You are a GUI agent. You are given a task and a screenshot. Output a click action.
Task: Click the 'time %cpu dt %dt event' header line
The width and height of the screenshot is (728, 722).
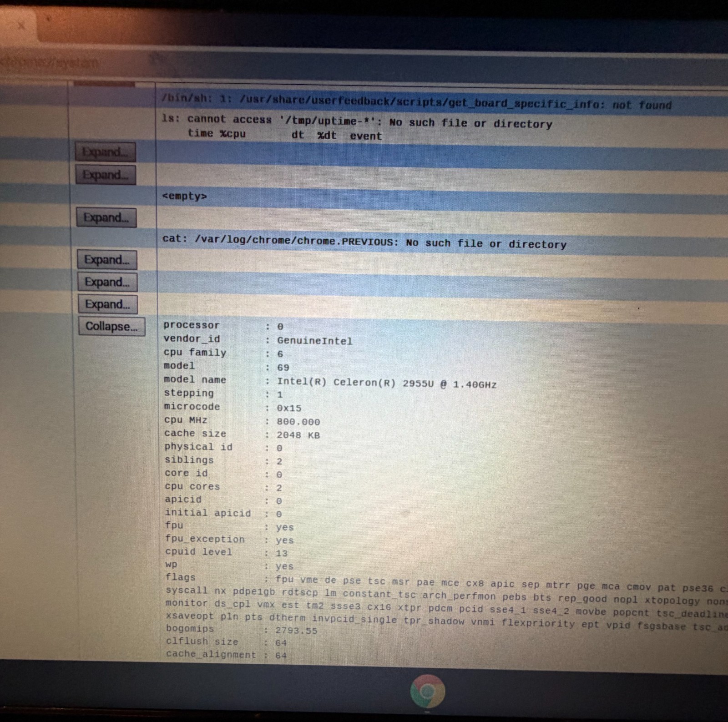[285, 135]
